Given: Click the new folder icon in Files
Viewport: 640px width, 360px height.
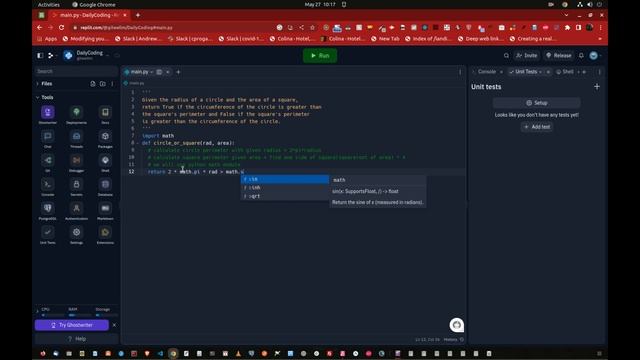Looking at the screenshot, I should [x=102, y=84].
